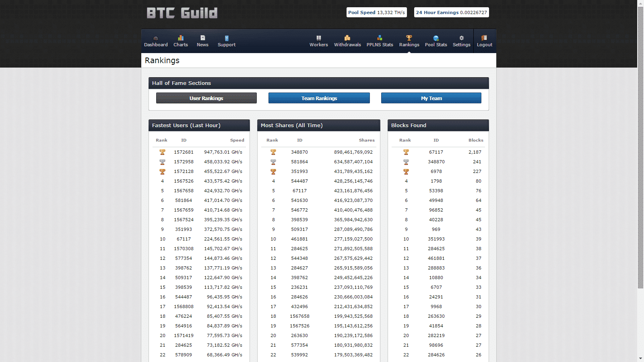Open the Charts nav icon

pos(181,38)
